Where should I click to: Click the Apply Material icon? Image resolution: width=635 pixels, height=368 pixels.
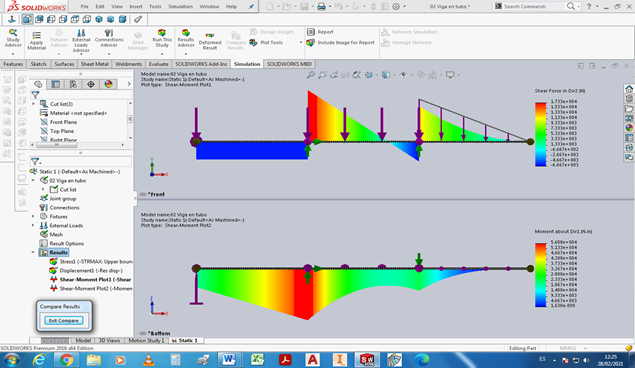[36, 40]
